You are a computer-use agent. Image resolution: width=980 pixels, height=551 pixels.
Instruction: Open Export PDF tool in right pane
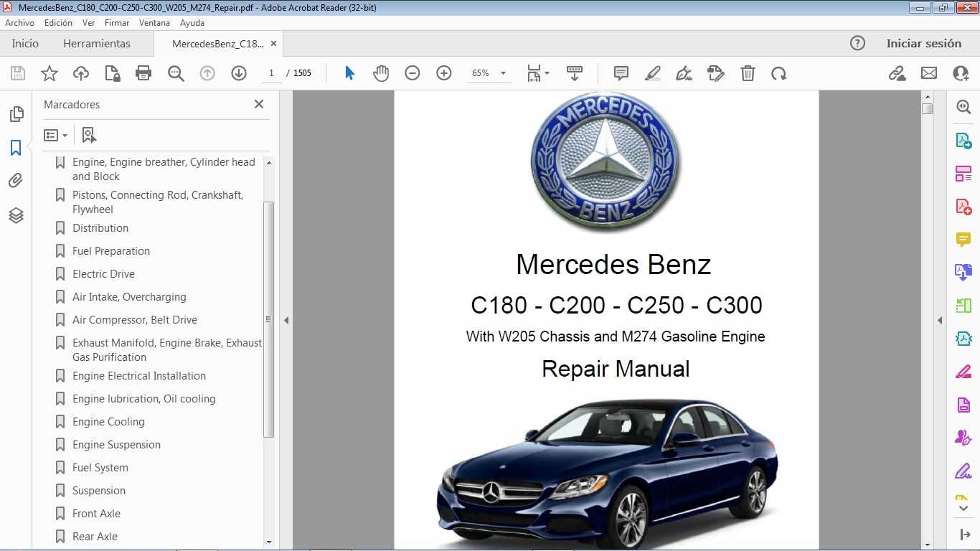pos(963,141)
